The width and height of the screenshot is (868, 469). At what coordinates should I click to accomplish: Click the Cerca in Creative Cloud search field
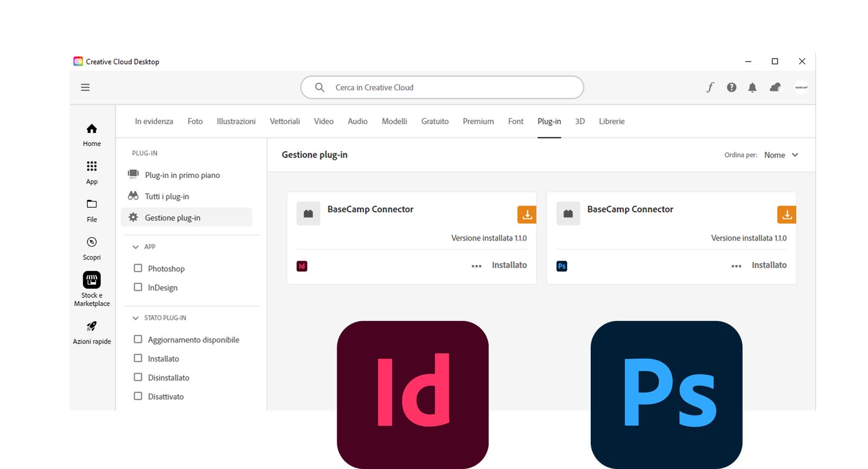(x=442, y=87)
